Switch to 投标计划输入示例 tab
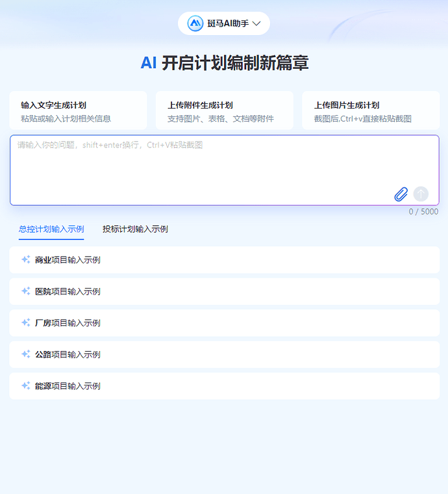Screen dimensions: 448x494 pos(135,229)
